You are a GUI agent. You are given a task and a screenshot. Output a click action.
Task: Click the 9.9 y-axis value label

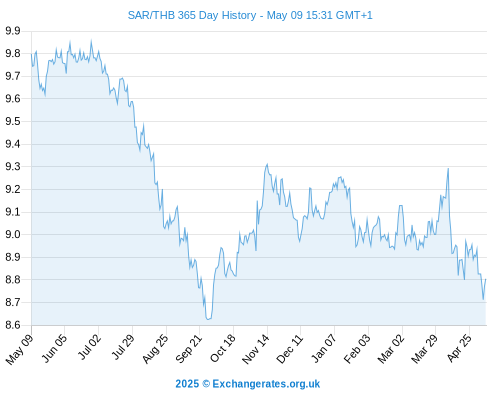[13, 31]
